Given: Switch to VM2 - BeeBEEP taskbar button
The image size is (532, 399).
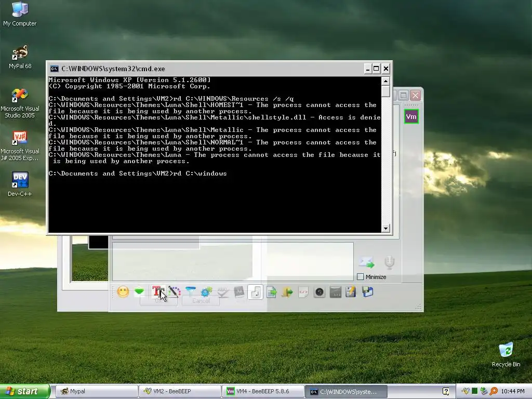Looking at the screenshot, I should [x=180, y=391].
